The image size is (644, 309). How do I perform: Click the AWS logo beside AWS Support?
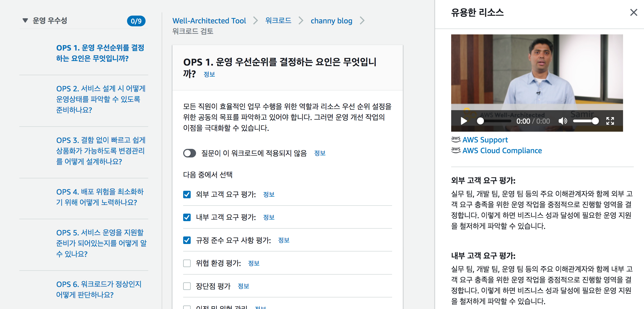(456, 139)
